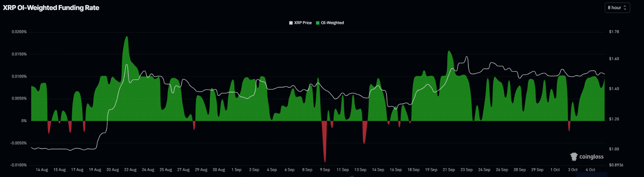Click the 3 Oct date label
This screenshot has height=177, width=644.
tap(573, 170)
